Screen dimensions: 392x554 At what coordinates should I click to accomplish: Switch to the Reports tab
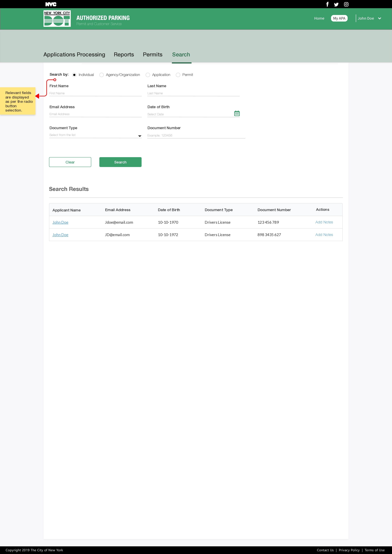pos(124,55)
